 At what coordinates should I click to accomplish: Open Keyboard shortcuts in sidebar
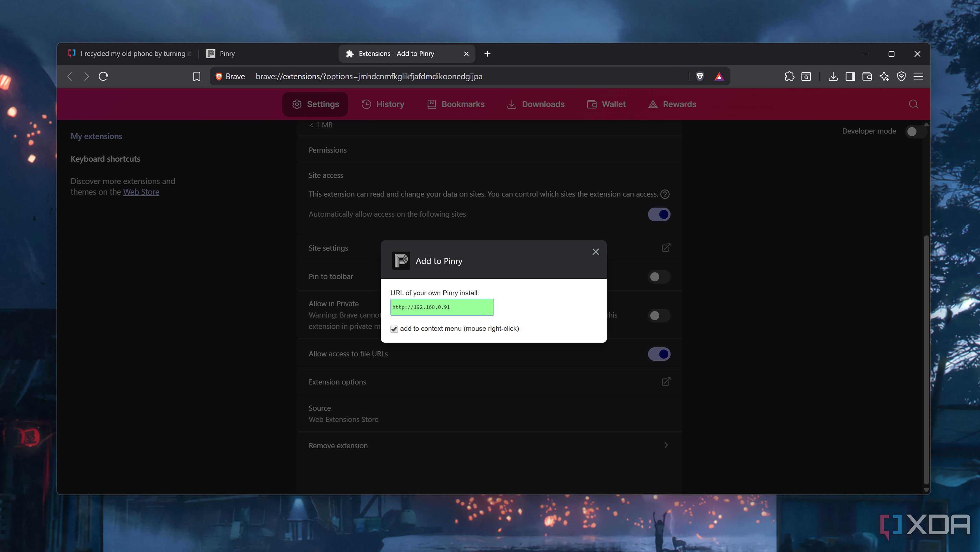105,159
